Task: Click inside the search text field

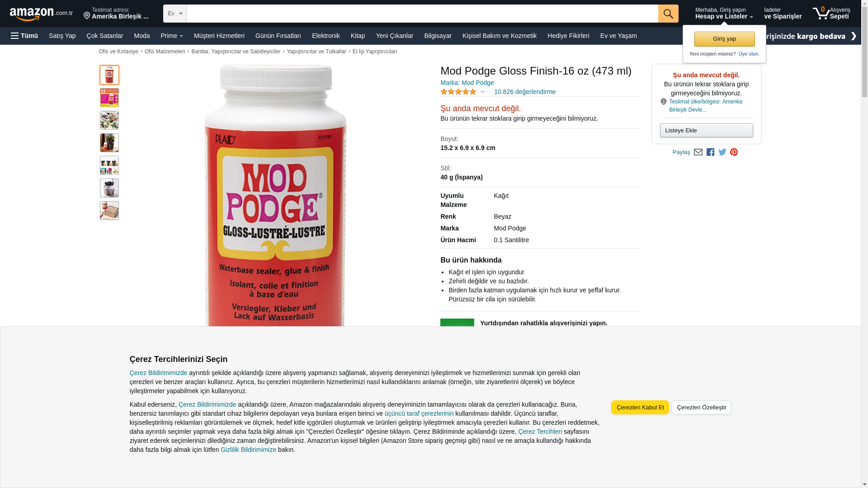Action: (422, 14)
